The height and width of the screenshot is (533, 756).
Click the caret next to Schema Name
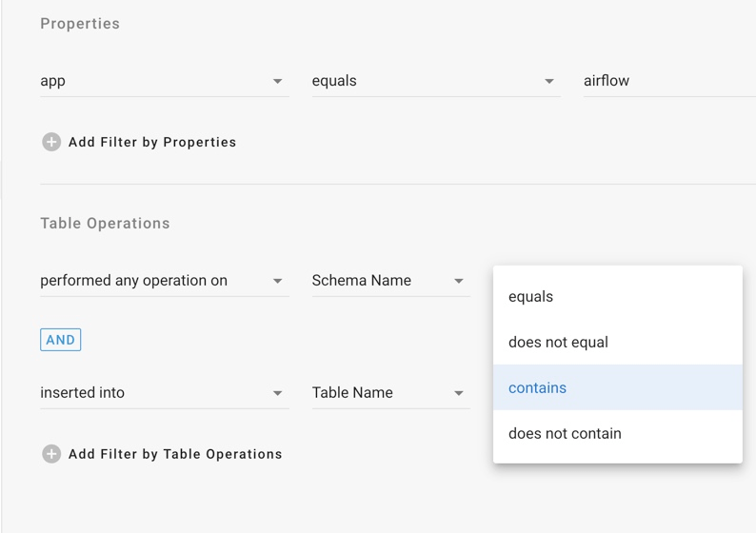459,282
